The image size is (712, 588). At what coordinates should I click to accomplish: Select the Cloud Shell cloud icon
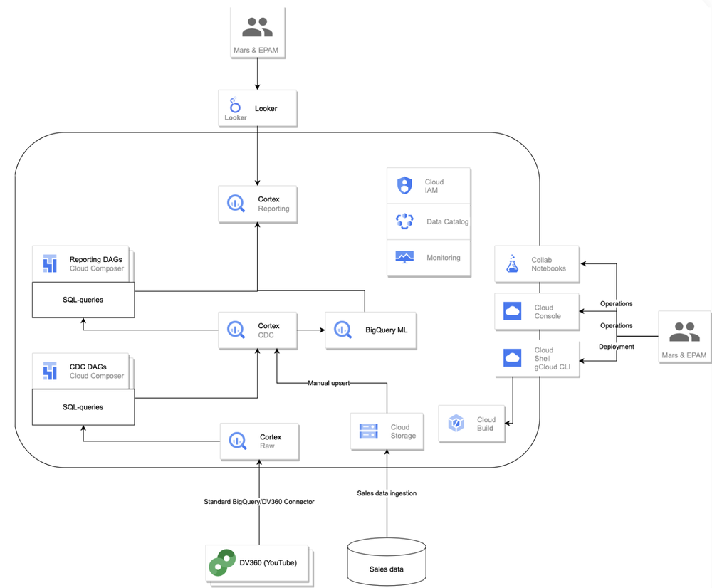[x=512, y=358]
